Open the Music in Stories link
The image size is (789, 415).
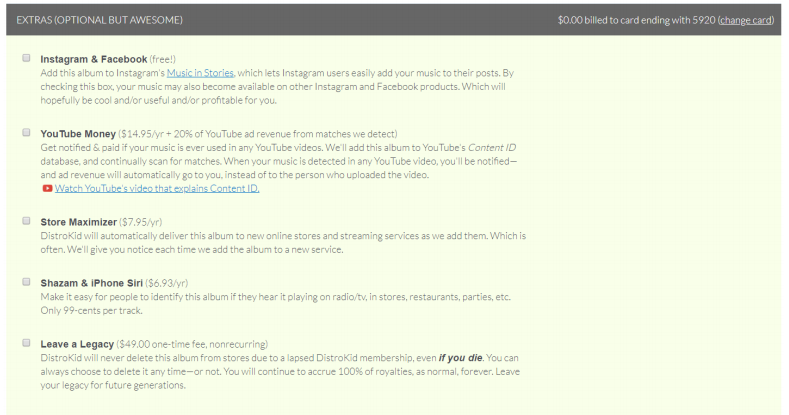point(200,73)
